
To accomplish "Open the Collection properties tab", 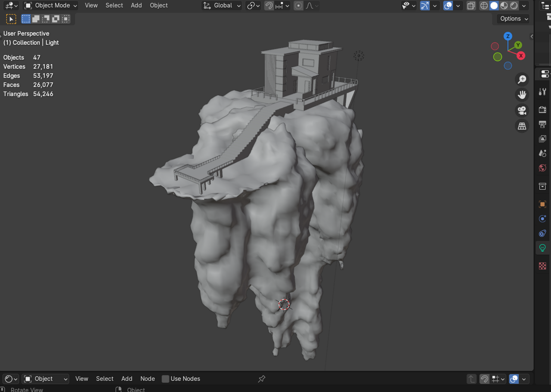I will pos(542,186).
